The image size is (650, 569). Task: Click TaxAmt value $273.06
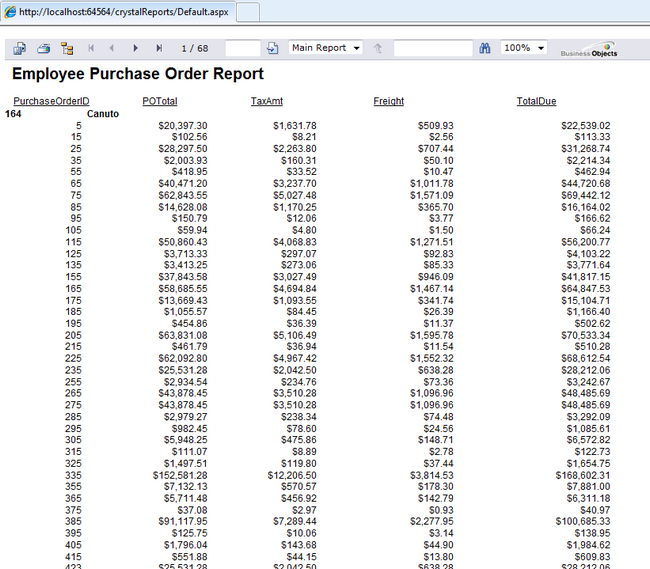[298, 265]
